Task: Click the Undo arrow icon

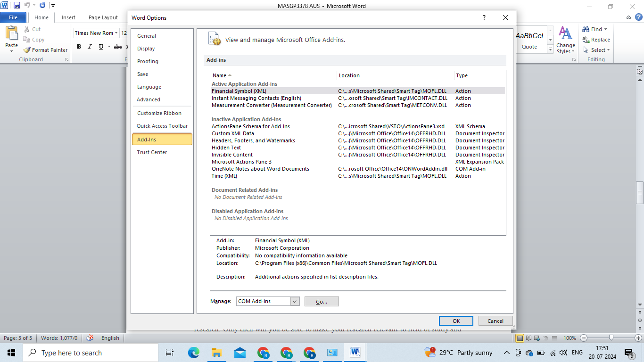Action: coord(27,6)
